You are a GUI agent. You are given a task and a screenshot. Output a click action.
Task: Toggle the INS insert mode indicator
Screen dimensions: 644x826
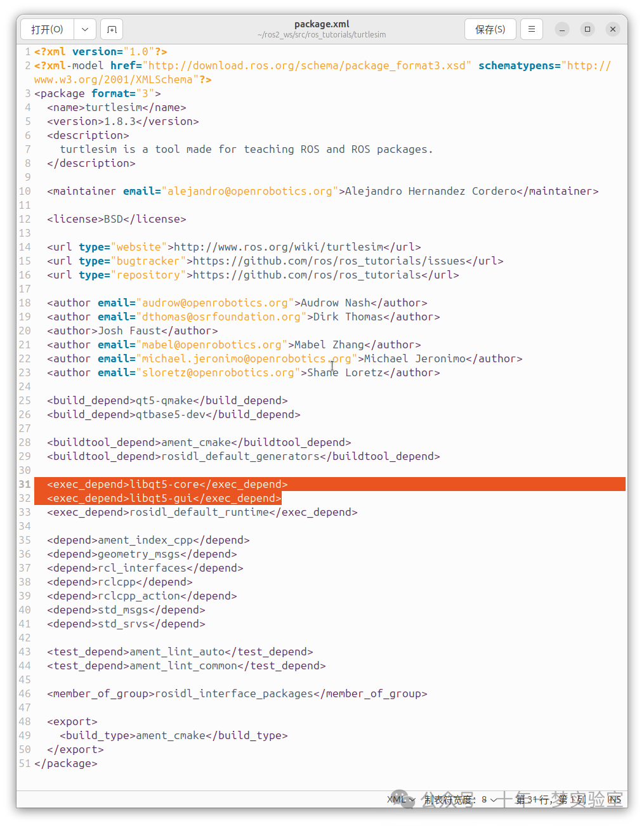coord(615,799)
